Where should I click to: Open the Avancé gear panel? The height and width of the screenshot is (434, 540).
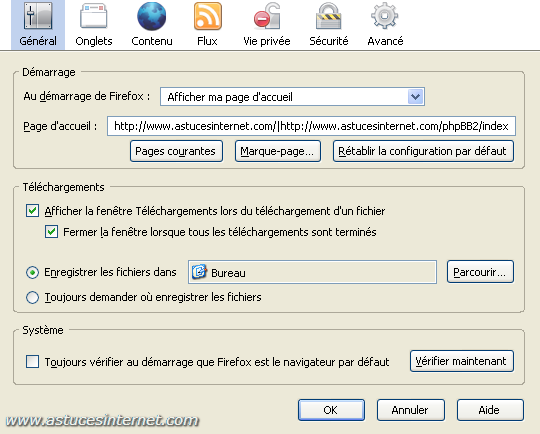(x=385, y=25)
